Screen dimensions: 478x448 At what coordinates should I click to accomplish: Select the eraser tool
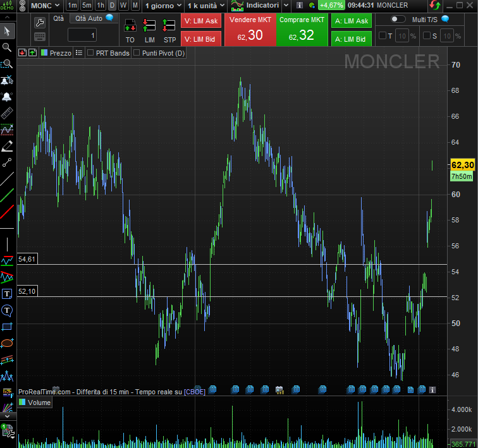point(7,146)
